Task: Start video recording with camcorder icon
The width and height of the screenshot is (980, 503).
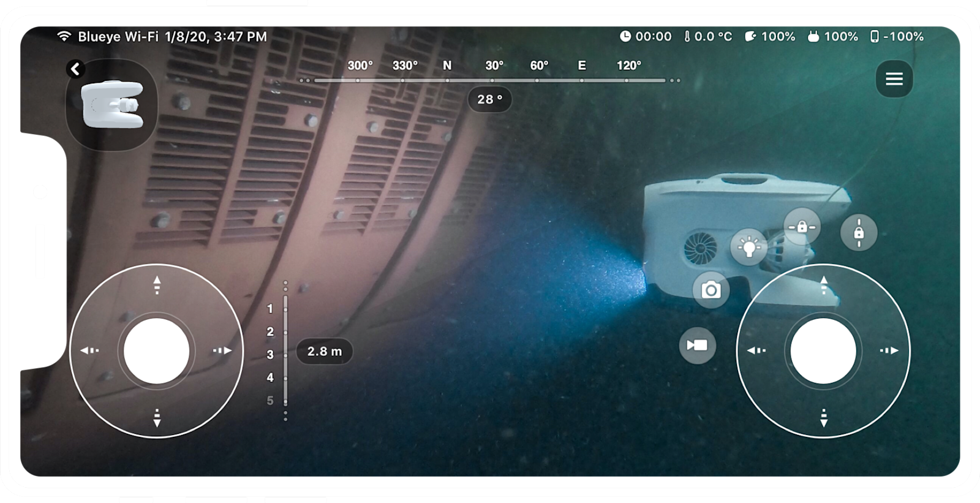Action: [x=697, y=346]
